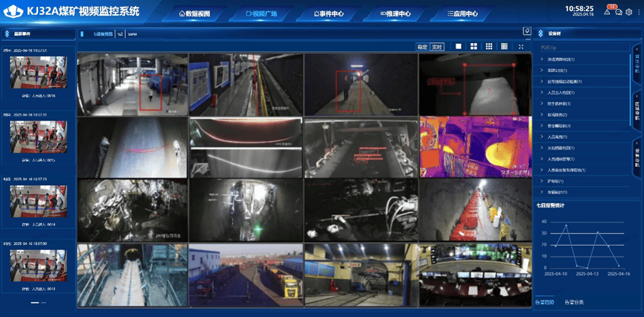Viewport: 644px width, 317px height.
Task: Select the mine portal entrance camera feed
Action: [x=361, y=275]
